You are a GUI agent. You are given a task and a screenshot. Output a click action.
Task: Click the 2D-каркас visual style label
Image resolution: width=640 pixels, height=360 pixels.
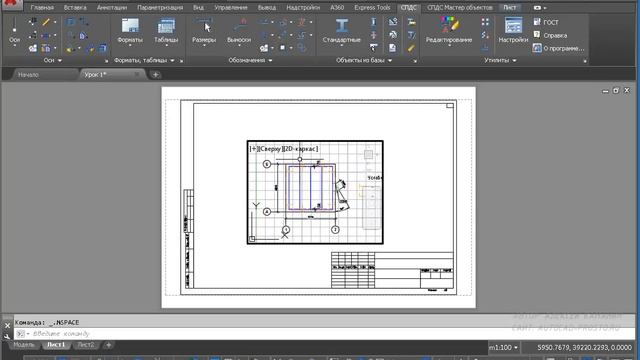click(301, 149)
